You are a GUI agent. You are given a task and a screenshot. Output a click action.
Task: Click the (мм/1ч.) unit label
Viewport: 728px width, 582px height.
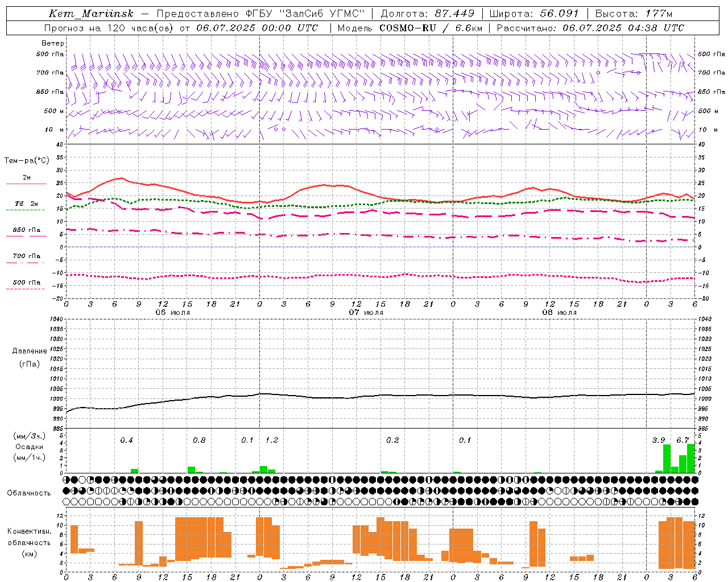click(x=29, y=458)
